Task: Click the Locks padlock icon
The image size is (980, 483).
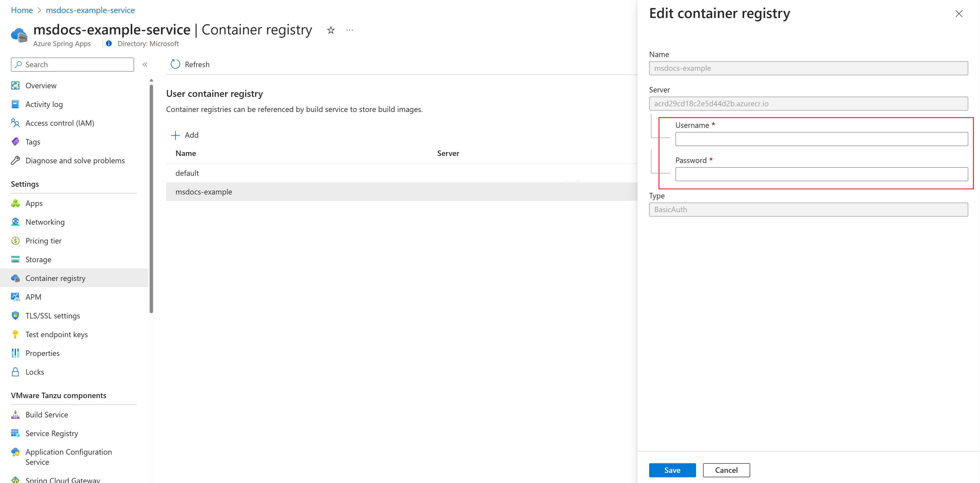Action: coord(15,372)
